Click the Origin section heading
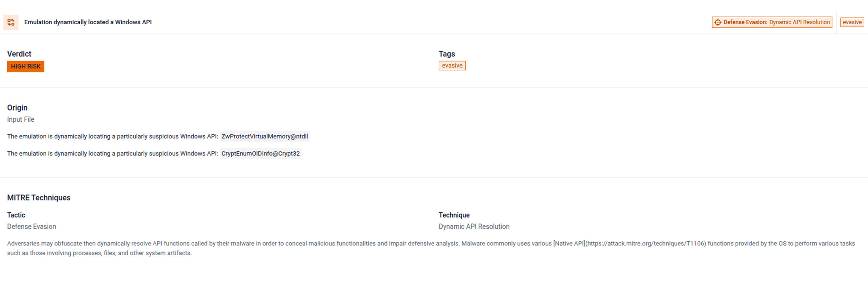This screenshot has height=283, width=868. click(17, 108)
